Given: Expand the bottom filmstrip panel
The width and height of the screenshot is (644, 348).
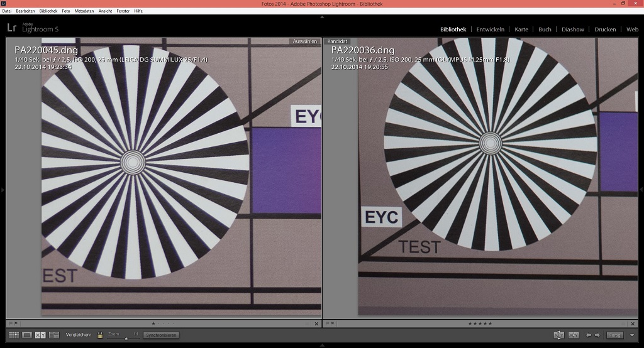Looking at the screenshot, I should pyautogui.click(x=322, y=345).
